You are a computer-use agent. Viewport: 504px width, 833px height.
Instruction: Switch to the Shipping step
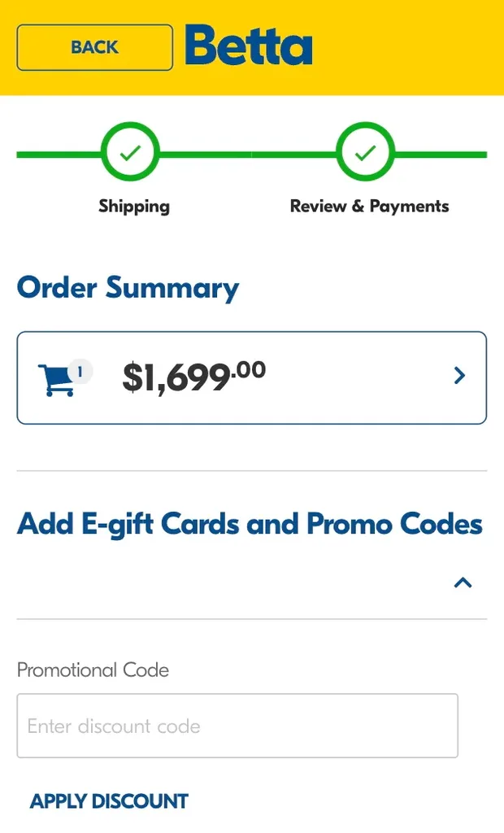[133, 206]
